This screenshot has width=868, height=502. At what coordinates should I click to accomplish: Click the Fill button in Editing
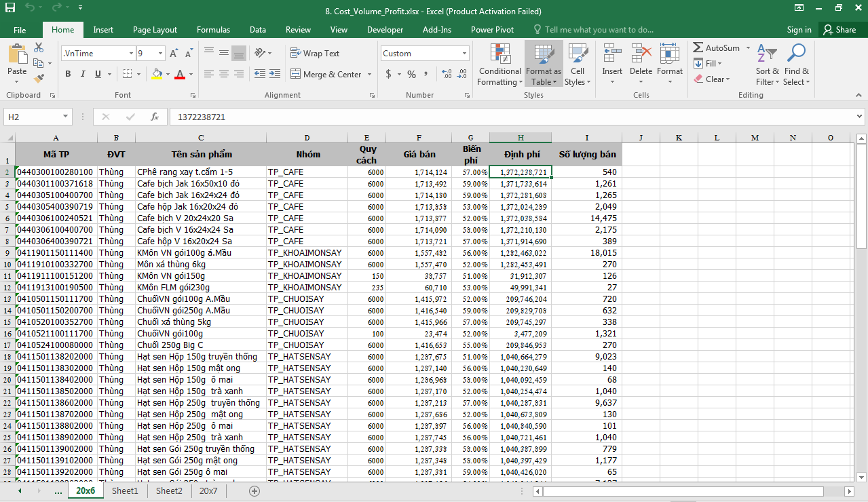coord(707,64)
